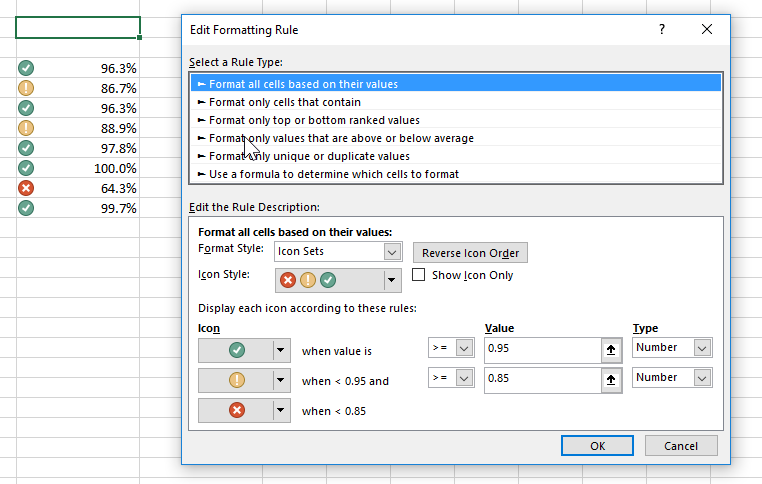The width and height of the screenshot is (762, 484).
Task: Click the 'when < 0.95 and' rule text
Action: tap(345, 381)
